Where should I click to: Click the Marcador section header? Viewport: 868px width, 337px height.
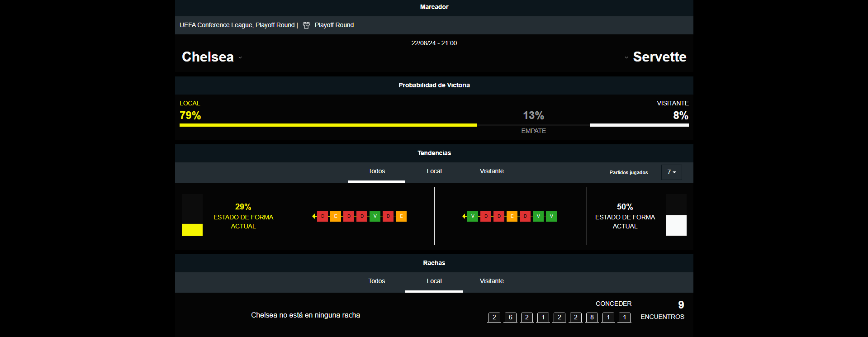pyautogui.click(x=434, y=7)
